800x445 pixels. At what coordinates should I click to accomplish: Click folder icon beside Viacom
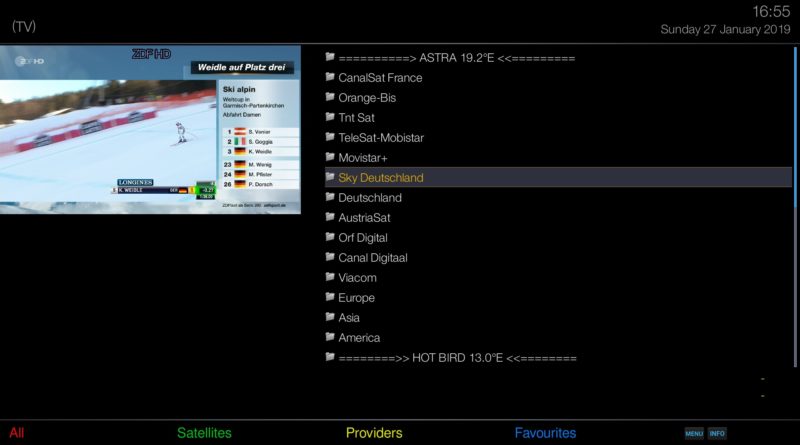click(x=330, y=277)
